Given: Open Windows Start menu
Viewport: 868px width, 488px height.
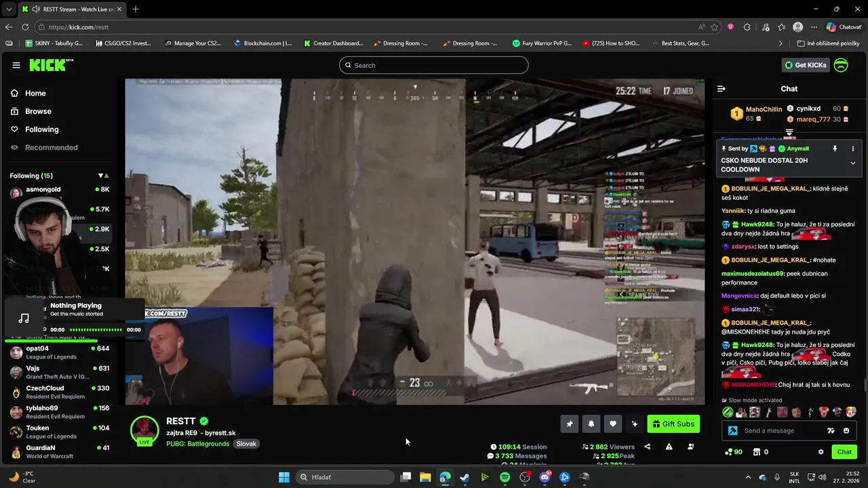Looking at the screenshot, I should [x=284, y=477].
